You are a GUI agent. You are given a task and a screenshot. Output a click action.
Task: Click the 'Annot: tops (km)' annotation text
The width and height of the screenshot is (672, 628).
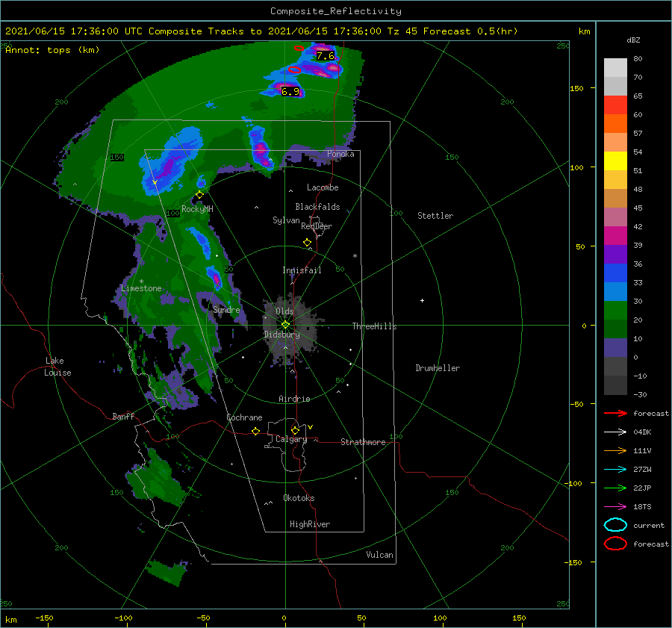52,50
